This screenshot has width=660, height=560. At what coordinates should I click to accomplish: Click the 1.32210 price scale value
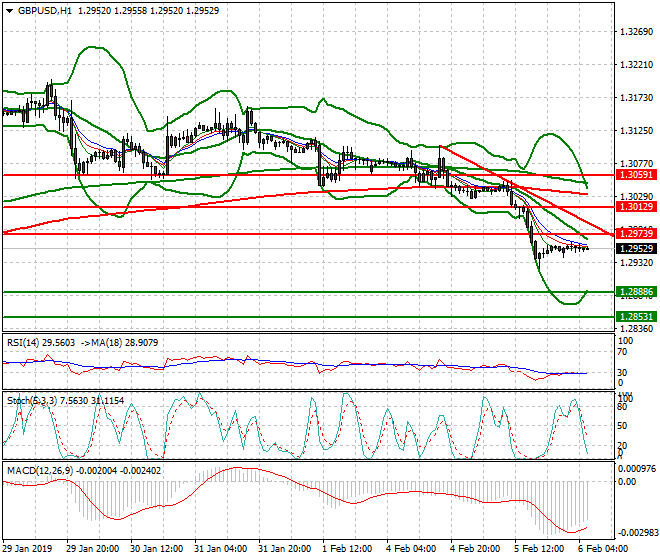[637, 65]
